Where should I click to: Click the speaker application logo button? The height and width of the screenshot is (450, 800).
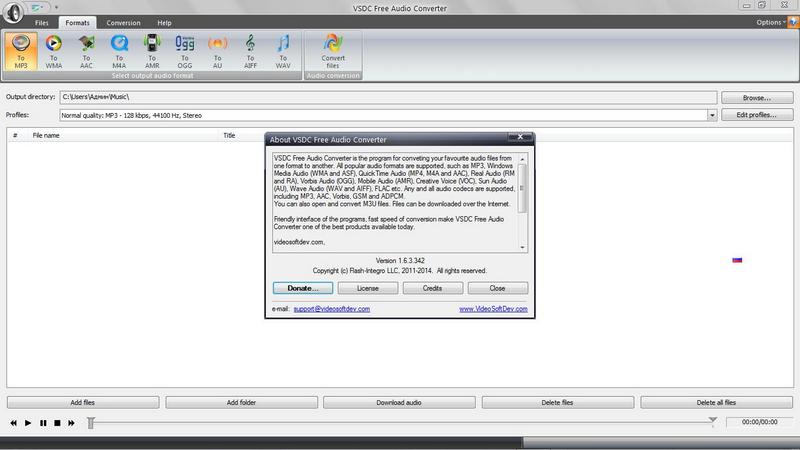13,12
